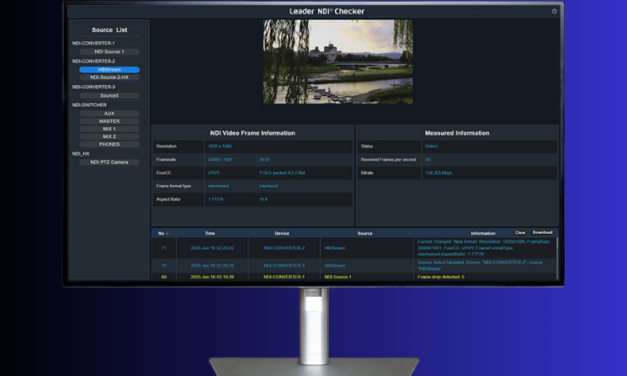Click the 'Frame drop detected: 5' message

coord(441,277)
